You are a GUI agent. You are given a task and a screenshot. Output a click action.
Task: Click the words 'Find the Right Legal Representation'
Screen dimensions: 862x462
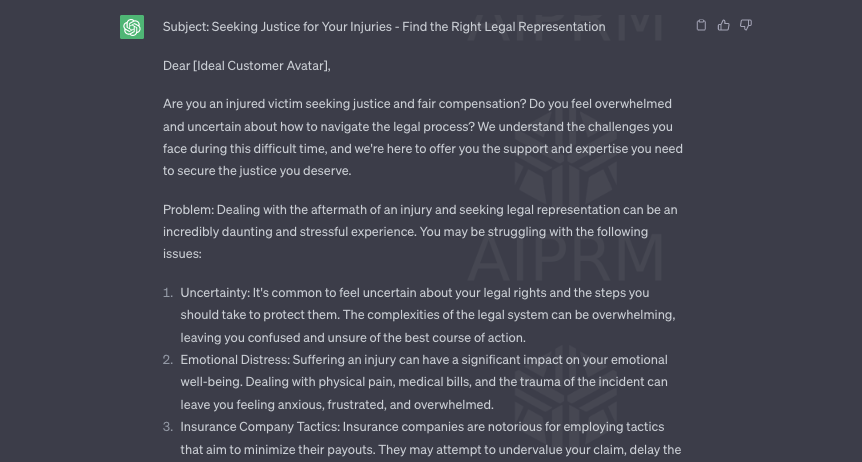click(x=504, y=27)
